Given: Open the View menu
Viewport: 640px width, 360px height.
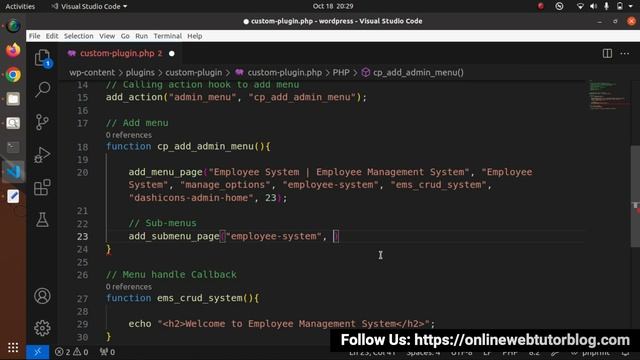Looking at the screenshot, I should click(107, 36).
